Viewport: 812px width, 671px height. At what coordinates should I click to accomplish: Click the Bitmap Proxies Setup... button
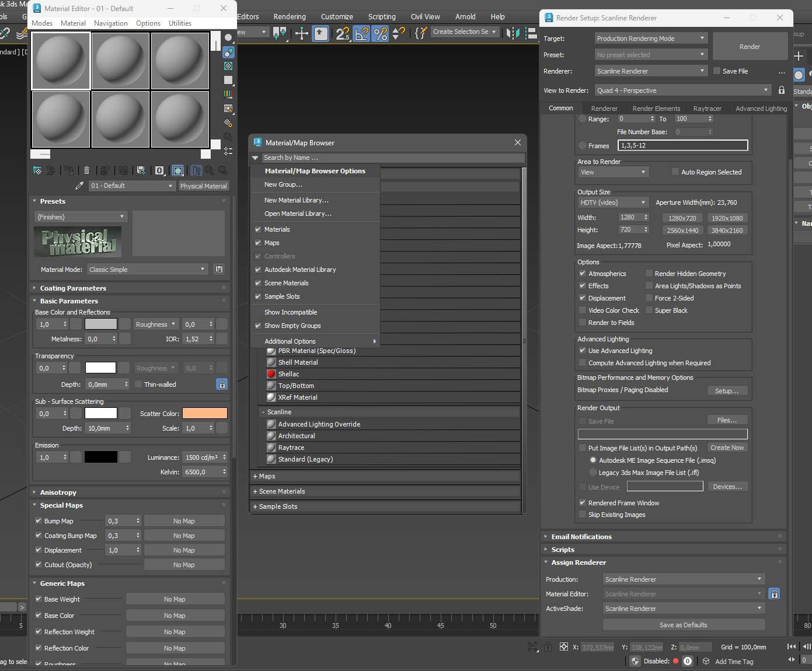(x=727, y=391)
